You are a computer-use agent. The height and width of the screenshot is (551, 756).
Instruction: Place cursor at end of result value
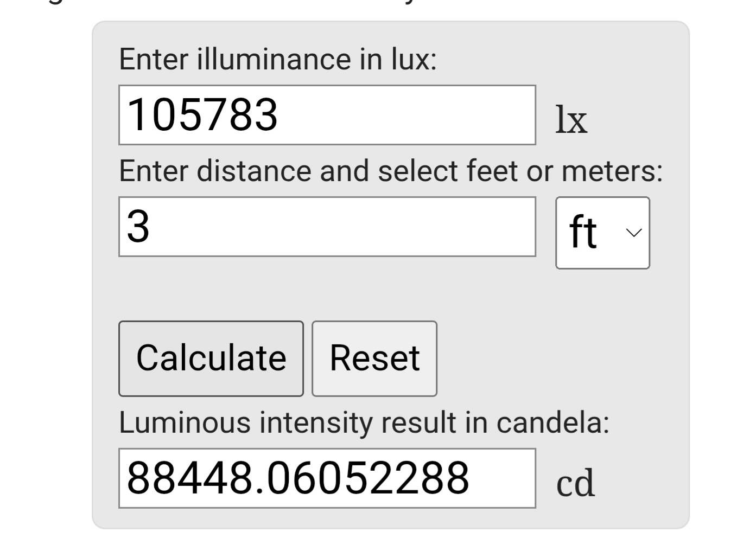pos(471,478)
